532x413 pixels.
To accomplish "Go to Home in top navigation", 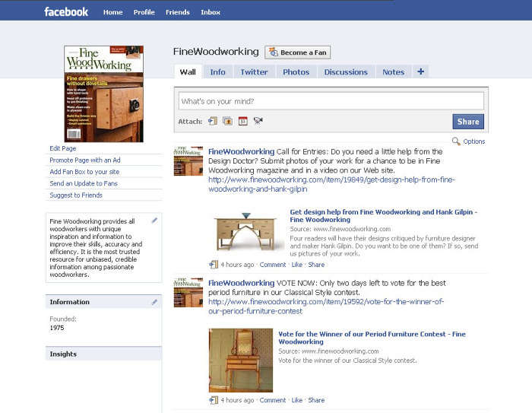I will point(113,12).
